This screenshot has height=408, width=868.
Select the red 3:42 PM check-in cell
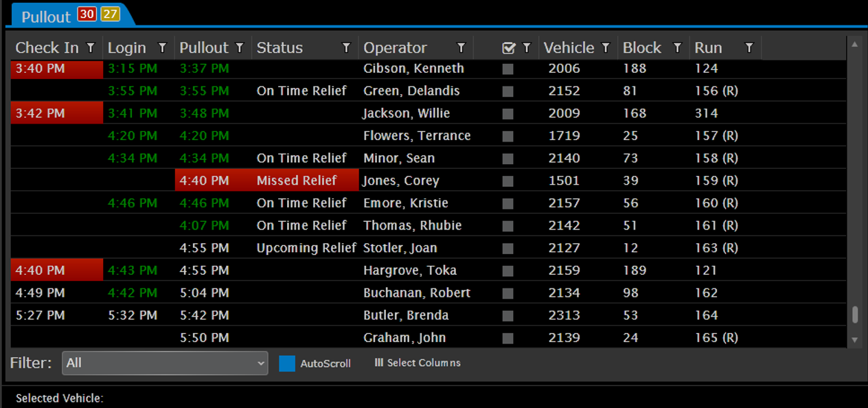tap(57, 113)
